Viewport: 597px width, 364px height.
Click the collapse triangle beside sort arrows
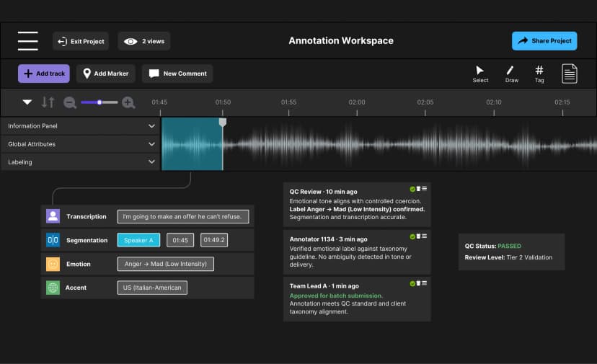click(x=27, y=102)
